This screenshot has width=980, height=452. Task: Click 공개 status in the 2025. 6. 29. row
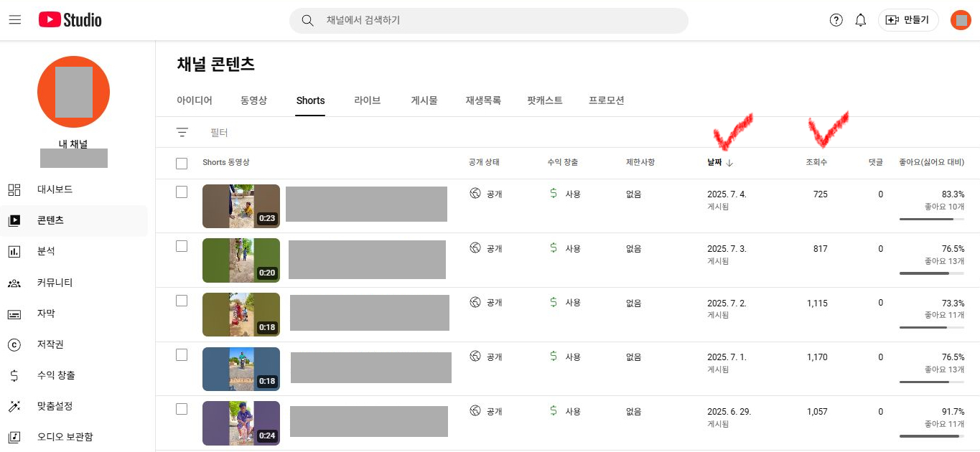click(x=495, y=411)
